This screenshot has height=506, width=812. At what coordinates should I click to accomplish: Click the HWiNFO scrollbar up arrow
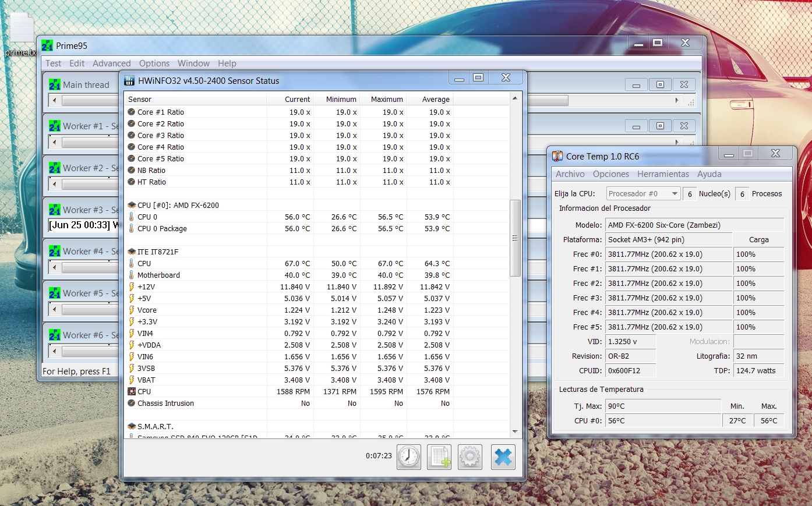(515, 98)
